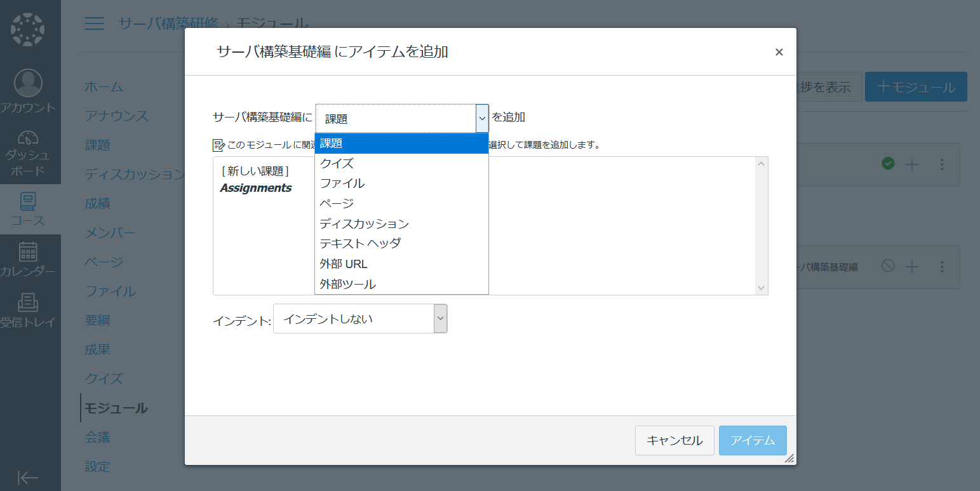
Task: Open ホーム in course menu
Action: (x=104, y=87)
